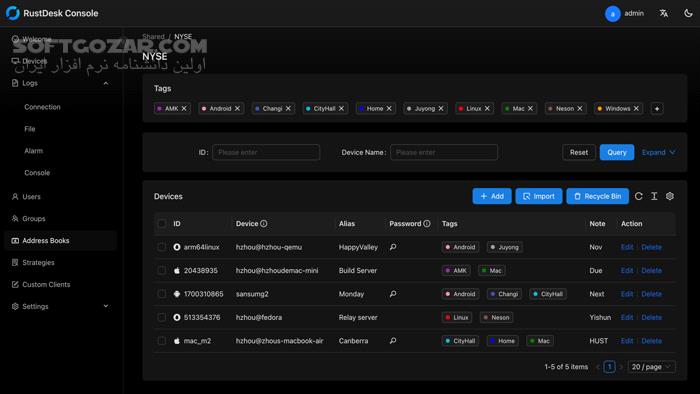Click the RustDesk Console logo icon
Image resolution: width=700 pixels, height=394 pixels.
(x=12, y=13)
